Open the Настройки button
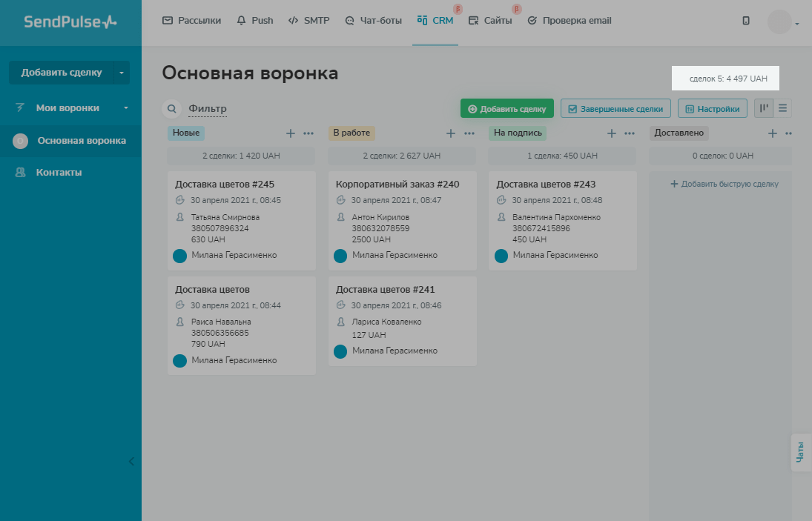812x521 pixels. [x=712, y=109]
